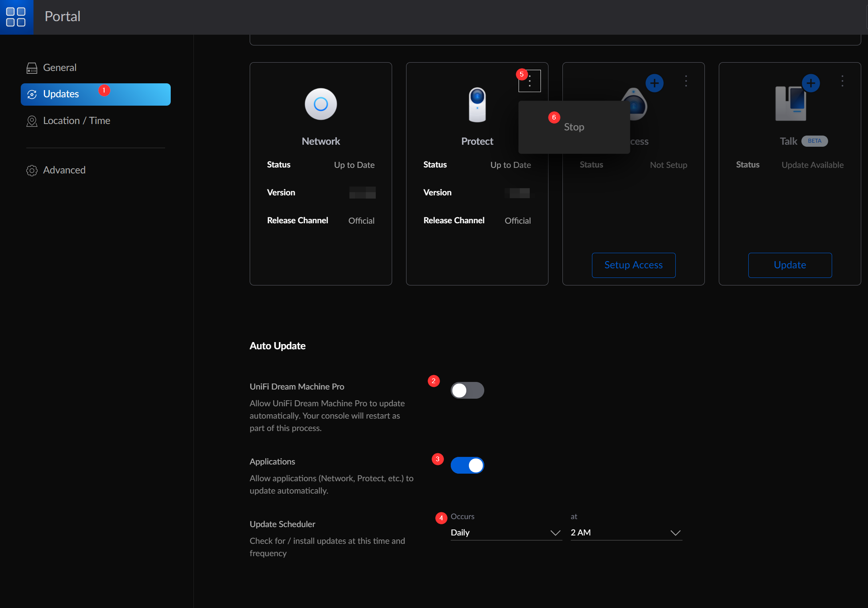Screen dimensions: 868x608
Task: Select Stop from the Protect menu
Action: point(574,127)
